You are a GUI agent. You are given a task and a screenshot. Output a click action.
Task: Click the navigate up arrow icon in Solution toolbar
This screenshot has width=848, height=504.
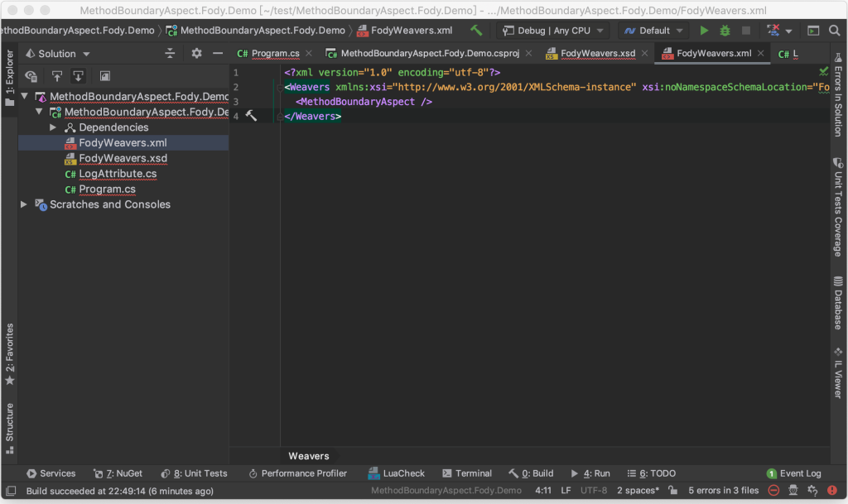tap(56, 76)
